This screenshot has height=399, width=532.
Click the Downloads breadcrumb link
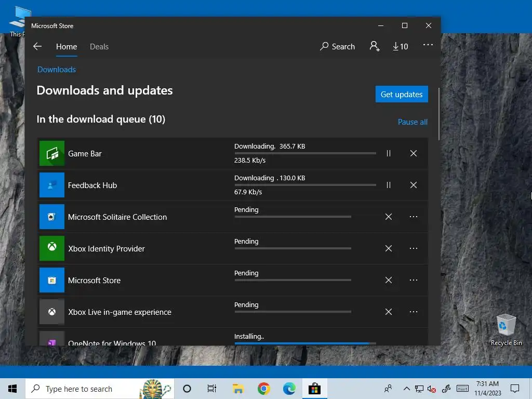pyautogui.click(x=57, y=70)
